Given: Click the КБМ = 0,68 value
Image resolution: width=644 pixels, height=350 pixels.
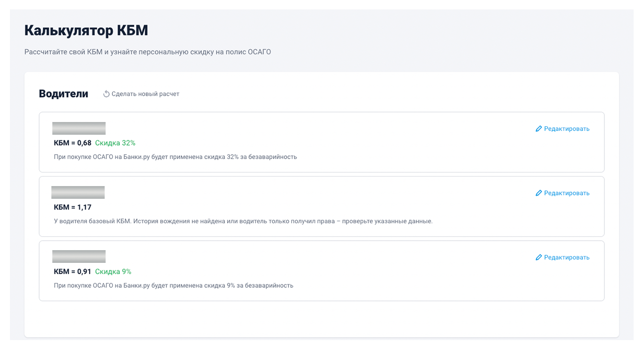Looking at the screenshot, I should coord(73,143).
